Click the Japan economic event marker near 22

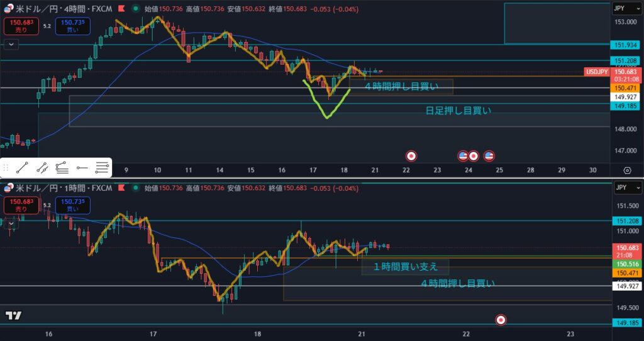click(x=411, y=155)
